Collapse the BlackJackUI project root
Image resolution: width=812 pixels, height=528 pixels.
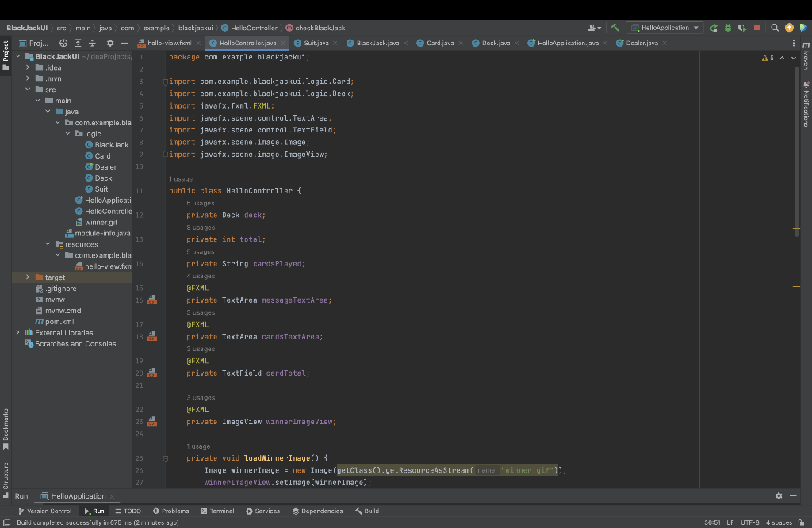pos(18,56)
